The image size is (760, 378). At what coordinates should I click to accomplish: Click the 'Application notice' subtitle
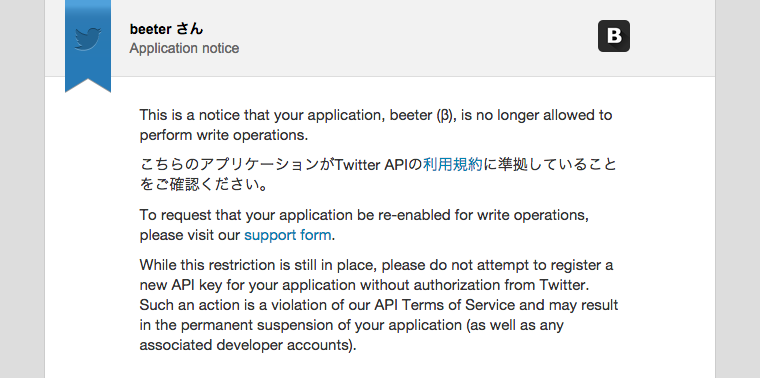(x=184, y=48)
